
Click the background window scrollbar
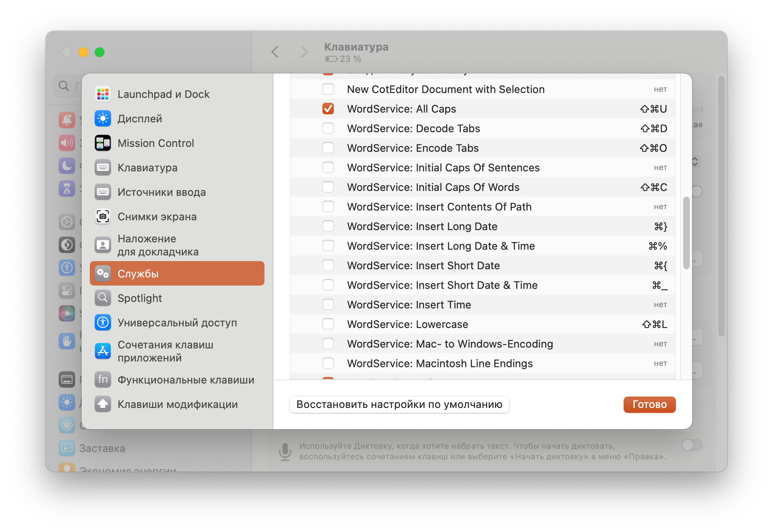(x=722, y=206)
